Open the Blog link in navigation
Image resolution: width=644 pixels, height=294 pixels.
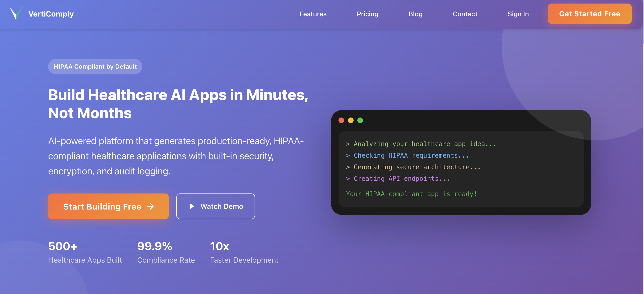[415, 14]
